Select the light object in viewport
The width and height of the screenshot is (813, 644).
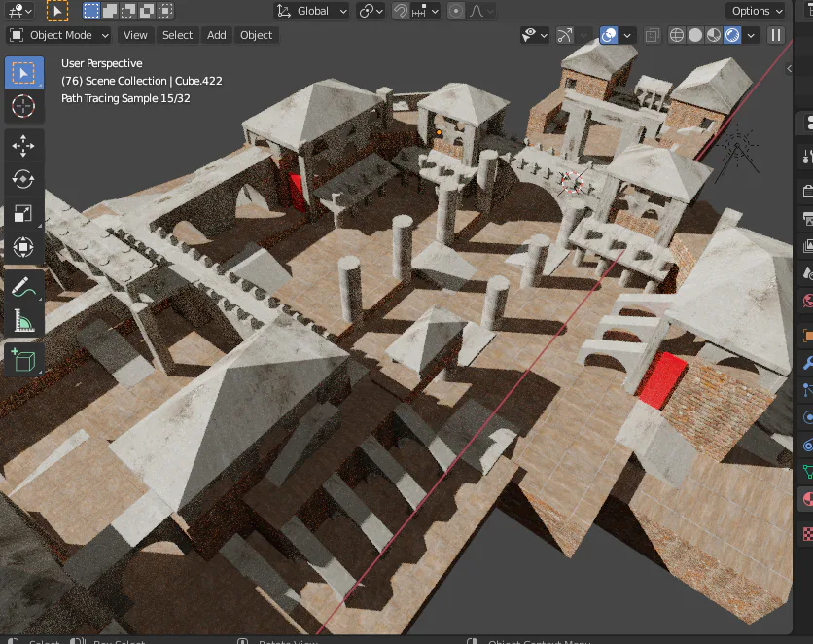click(737, 147)
